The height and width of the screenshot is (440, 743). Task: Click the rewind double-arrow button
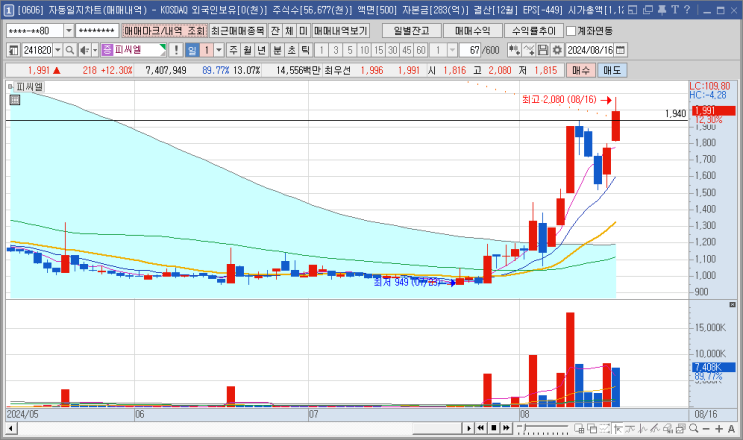coord(481,428)
